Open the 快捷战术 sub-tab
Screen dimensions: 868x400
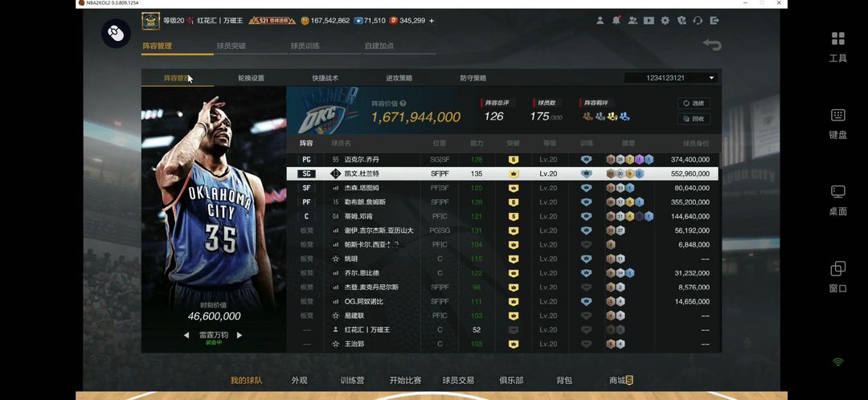pyautogui.click(x=325, y=78)
